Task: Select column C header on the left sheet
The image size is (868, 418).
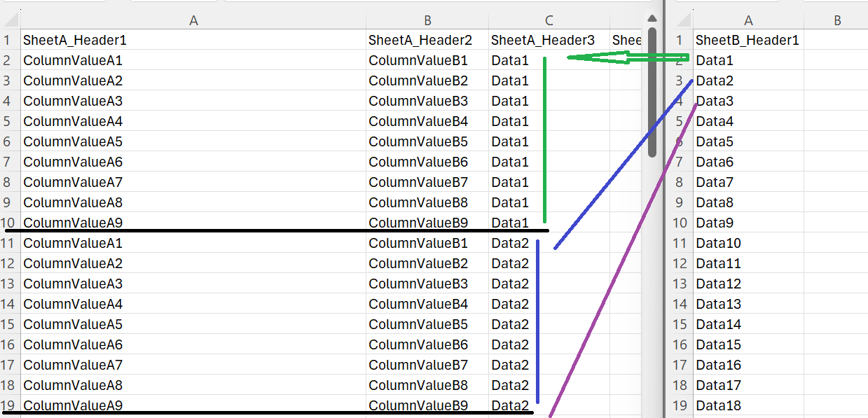Action: pyautogui.click(x=549, y=20)
